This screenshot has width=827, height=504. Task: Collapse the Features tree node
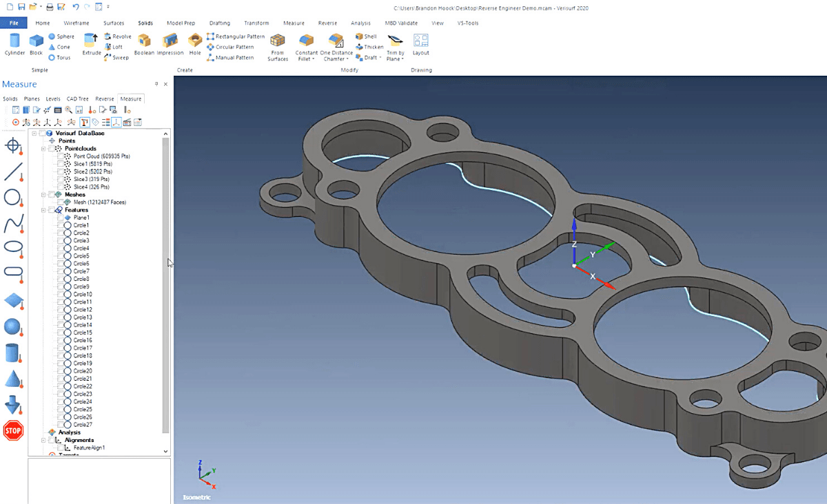point(43,210)
